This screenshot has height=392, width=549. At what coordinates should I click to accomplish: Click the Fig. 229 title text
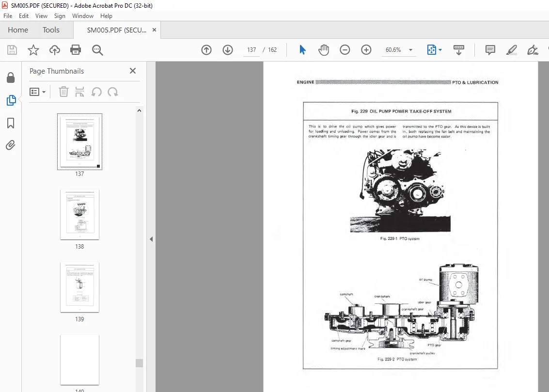[401, 111]
